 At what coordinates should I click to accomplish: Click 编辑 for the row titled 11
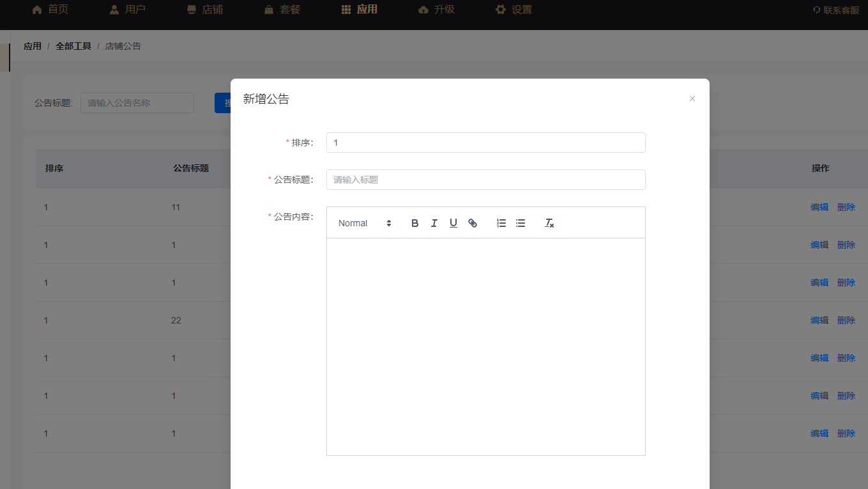(819, 207)
